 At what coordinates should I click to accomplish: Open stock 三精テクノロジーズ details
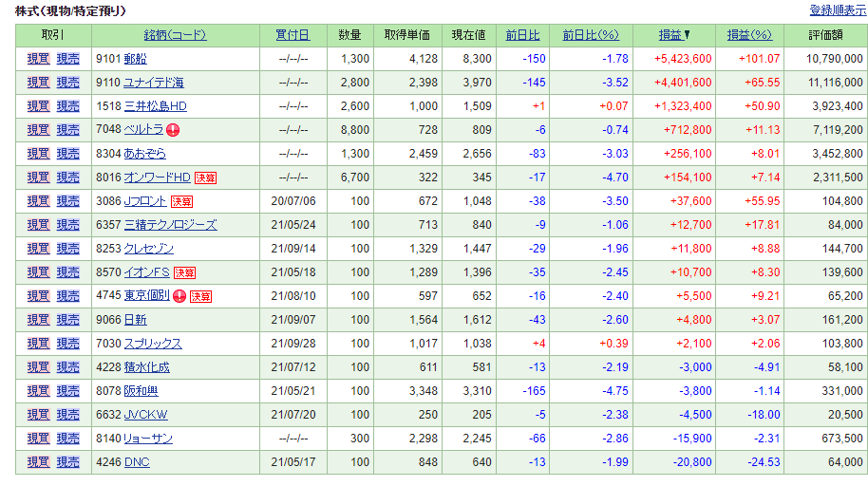point(171,225)
